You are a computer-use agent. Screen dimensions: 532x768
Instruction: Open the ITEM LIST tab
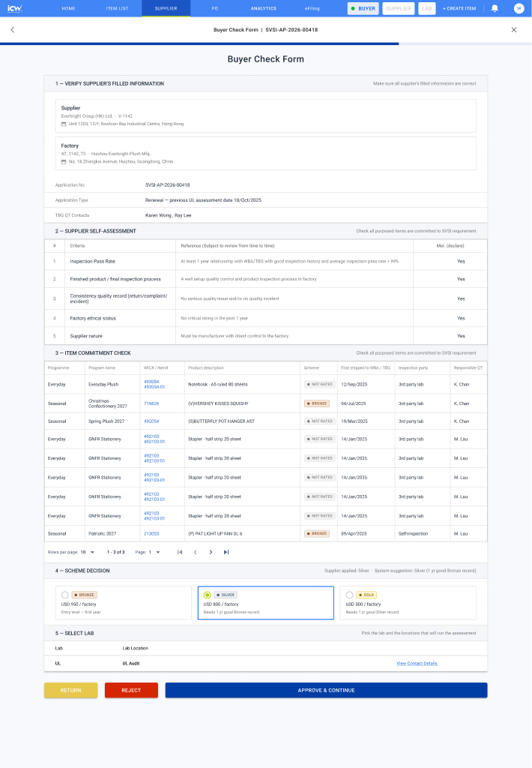coord(118,8)
